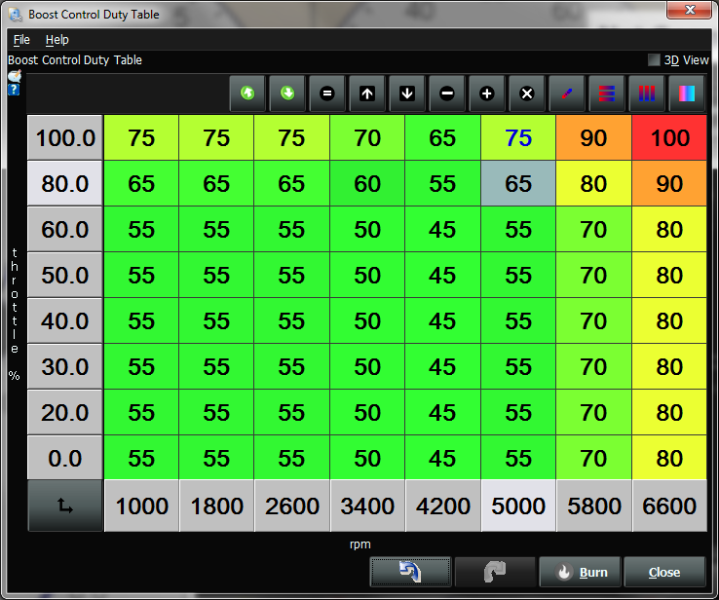Enable the 3D View checkbox
Screen dimensions: 719x600
click(x=654, y=60)
